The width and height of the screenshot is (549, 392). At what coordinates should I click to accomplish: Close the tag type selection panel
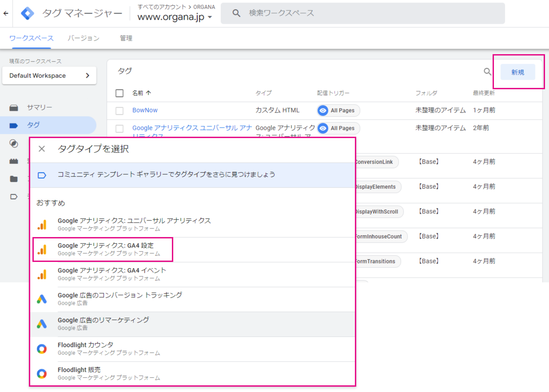42,149
